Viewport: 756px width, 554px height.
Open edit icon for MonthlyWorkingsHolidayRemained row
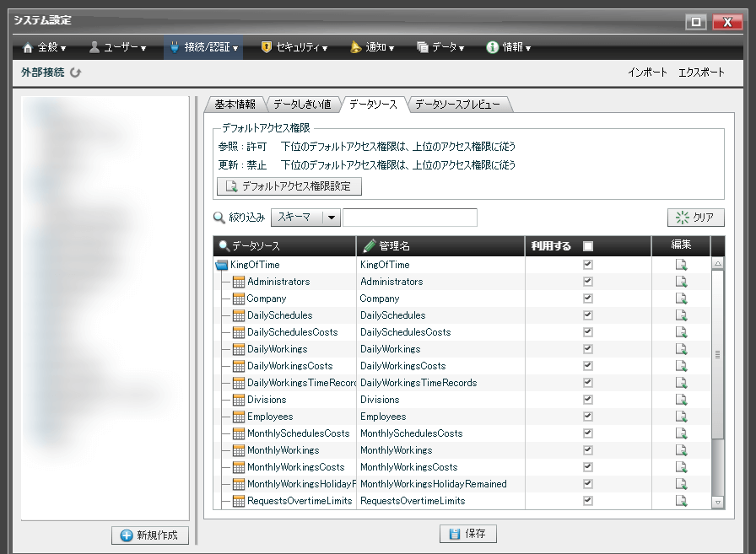(x=681, y=484)
